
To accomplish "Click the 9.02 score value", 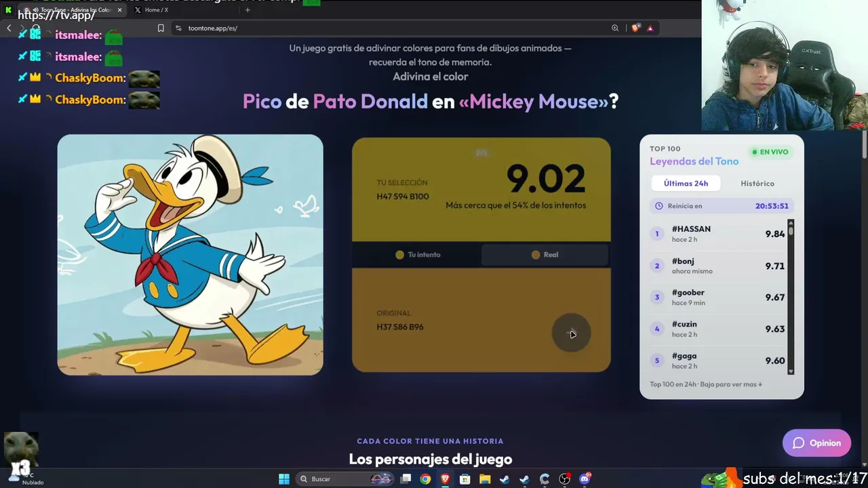I will (546, 179).
